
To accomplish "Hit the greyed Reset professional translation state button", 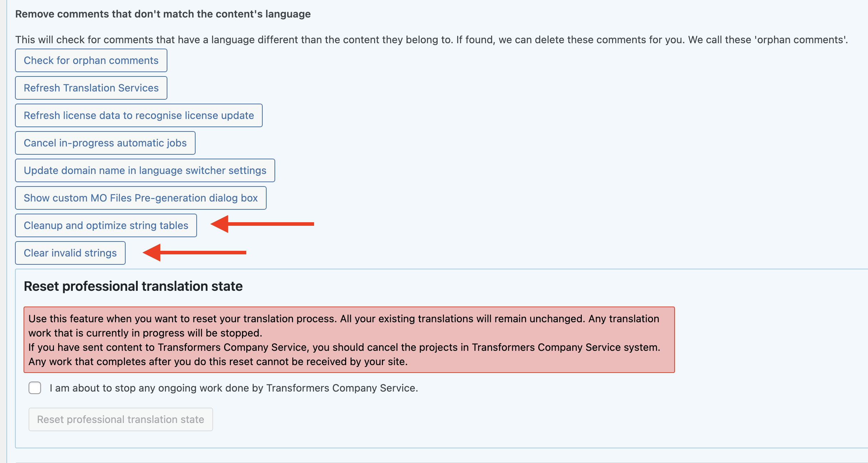I will coord(121,419).
